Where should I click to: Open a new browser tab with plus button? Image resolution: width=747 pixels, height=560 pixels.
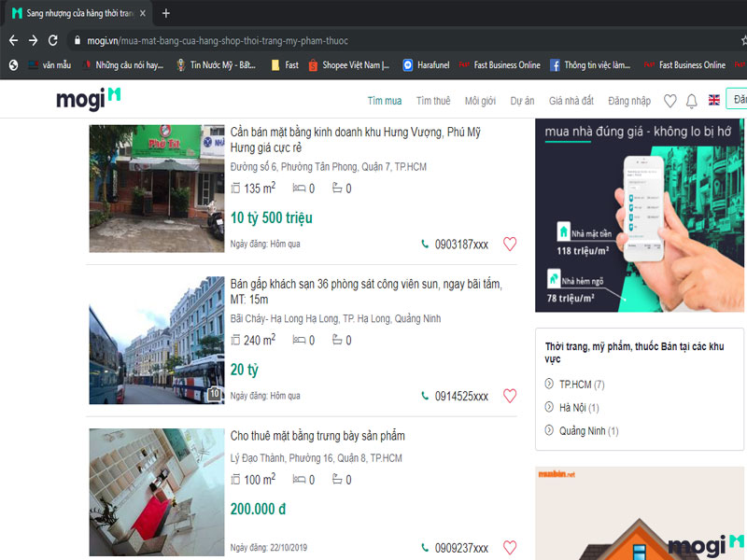click(x=166, y=13)
